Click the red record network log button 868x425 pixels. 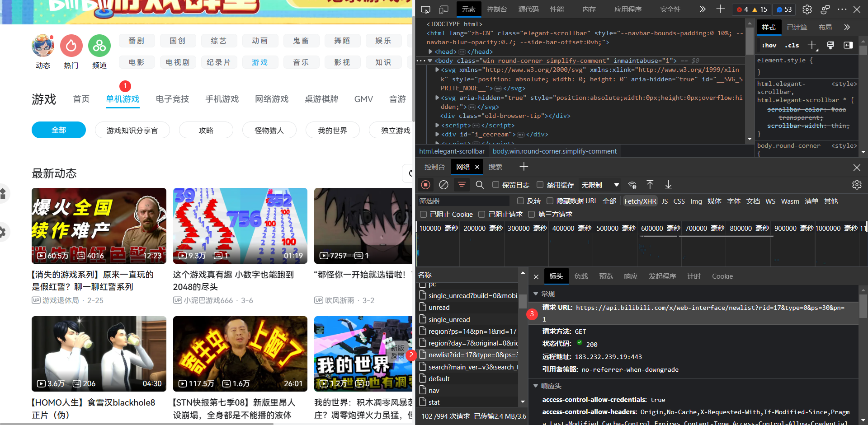click(x=425, y=185)
